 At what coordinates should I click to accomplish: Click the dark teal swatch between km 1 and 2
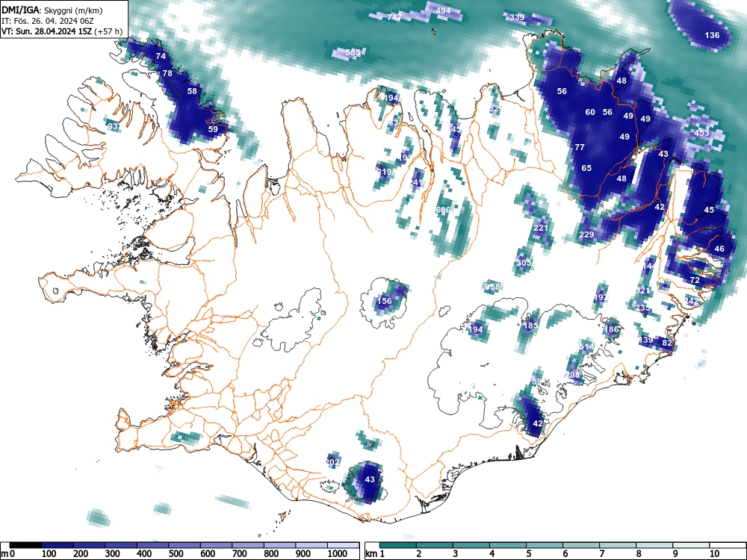pyautogui.click(x=398, y=545)
